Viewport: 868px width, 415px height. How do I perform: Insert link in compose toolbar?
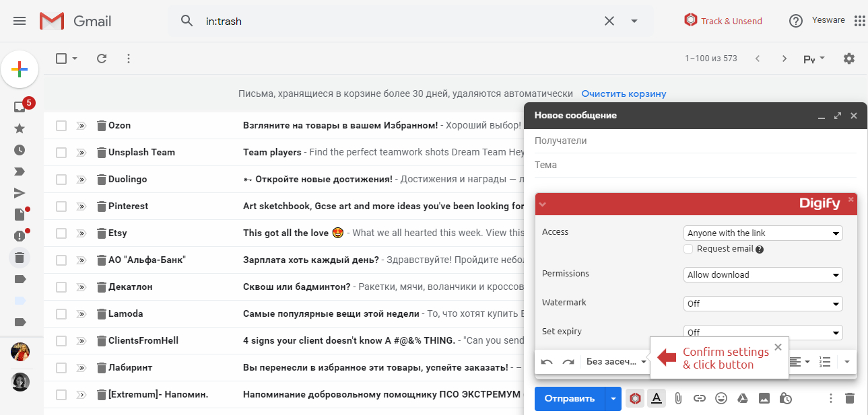click(700, 398)
